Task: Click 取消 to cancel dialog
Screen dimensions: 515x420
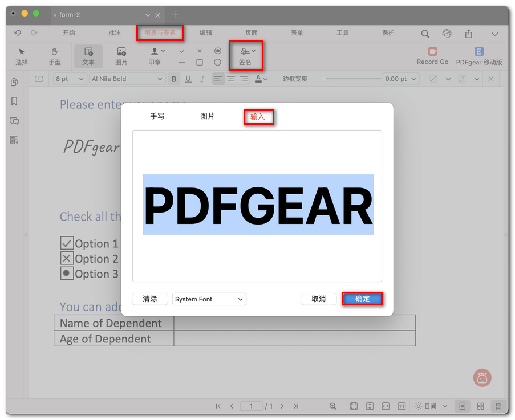Action: coord(319,299)
